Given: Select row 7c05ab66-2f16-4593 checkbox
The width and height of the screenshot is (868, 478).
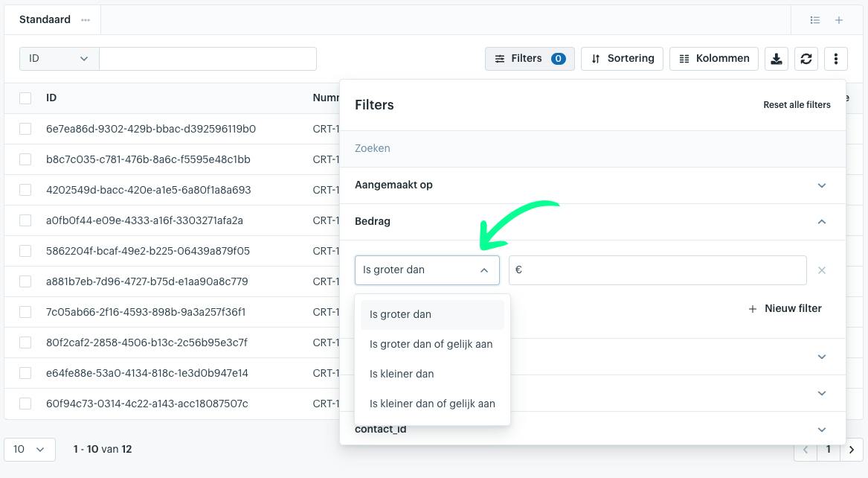Looking at the screenshot, I should click(x=25, y=312).
